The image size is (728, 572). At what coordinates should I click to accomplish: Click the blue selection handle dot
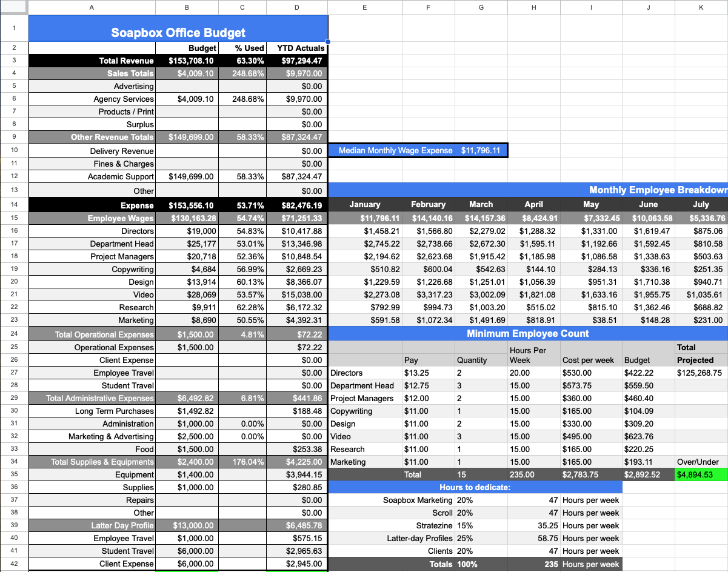(328, 42)
